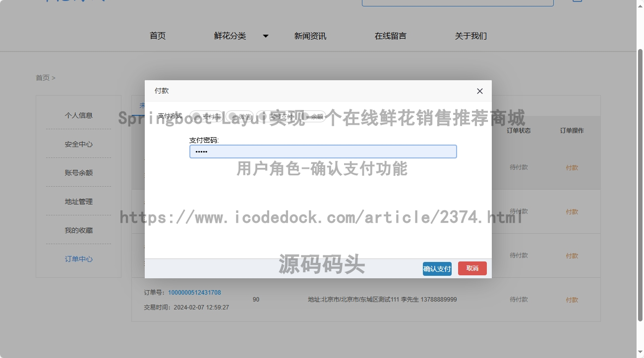The height and width of the screenshot is (358, 644).
Task: Click the 订单状态 column header
Action: click(x=519, y=131)
